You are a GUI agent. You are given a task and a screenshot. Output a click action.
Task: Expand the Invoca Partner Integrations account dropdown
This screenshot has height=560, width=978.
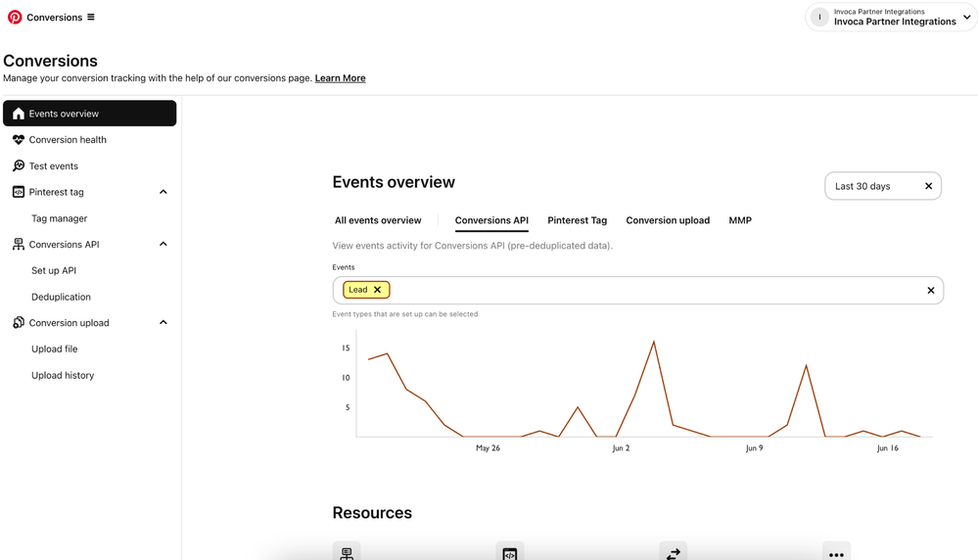pyautogui.click(x=967, y=17)
